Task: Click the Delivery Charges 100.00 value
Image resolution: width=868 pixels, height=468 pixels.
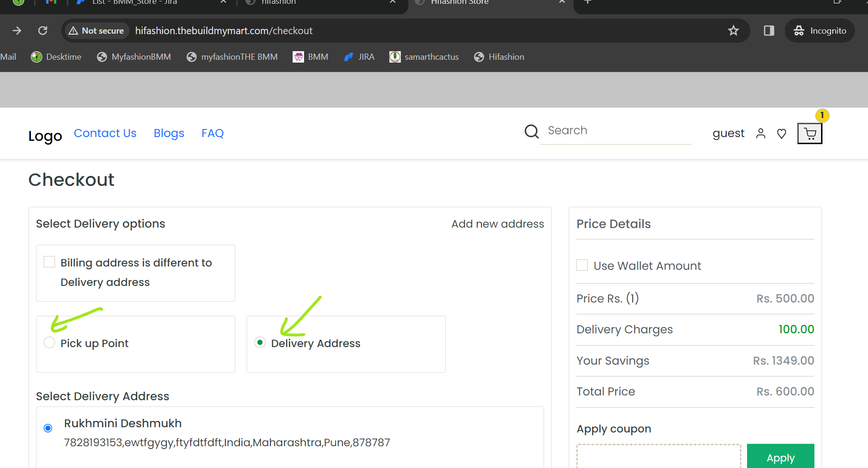Action: pyautogui.click(x=796, y=330)
